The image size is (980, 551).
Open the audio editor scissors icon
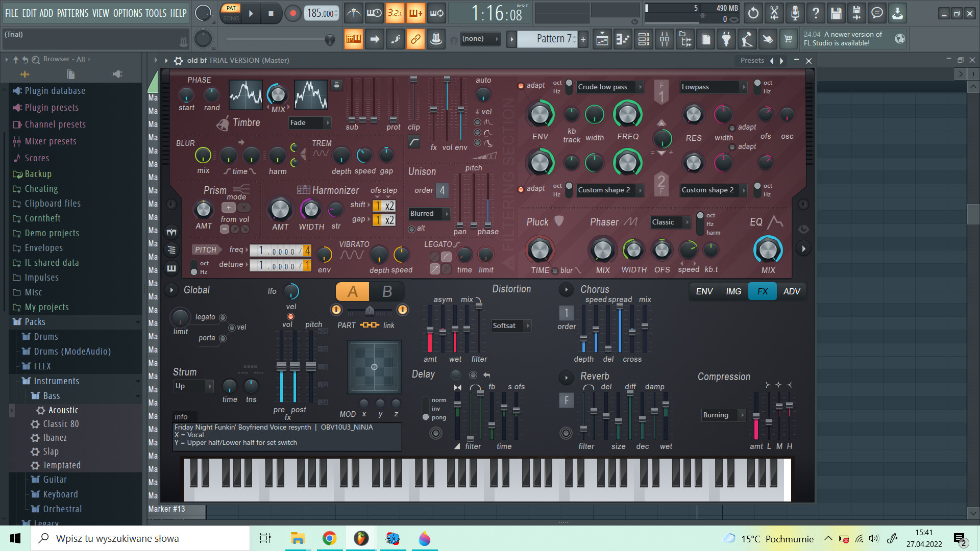tap(774, 13)
